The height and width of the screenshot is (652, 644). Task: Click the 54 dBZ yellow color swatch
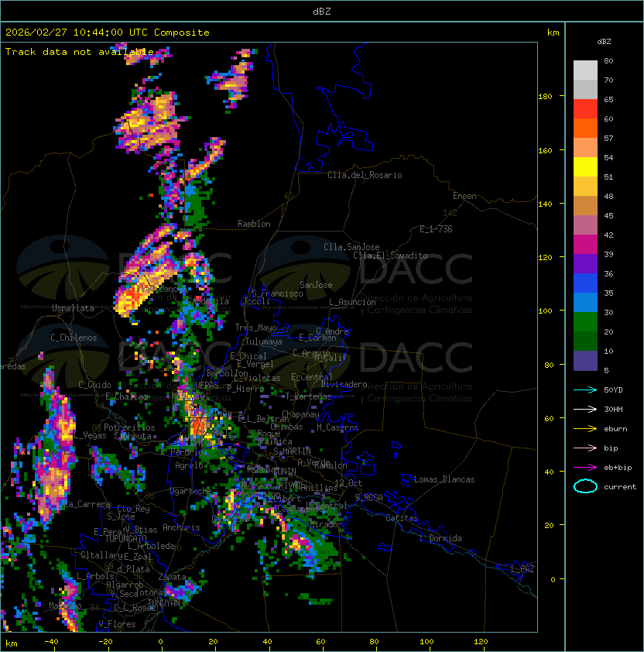pos(585,166)
